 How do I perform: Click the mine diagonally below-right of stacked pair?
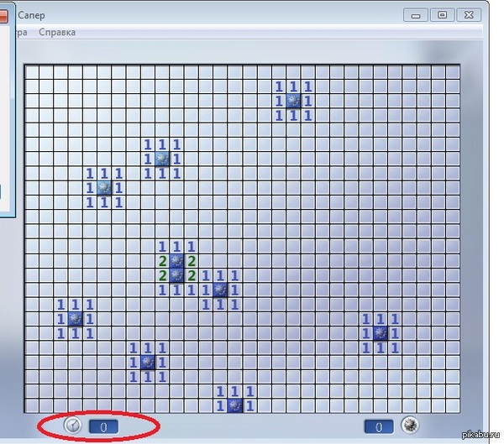[220, 290]
